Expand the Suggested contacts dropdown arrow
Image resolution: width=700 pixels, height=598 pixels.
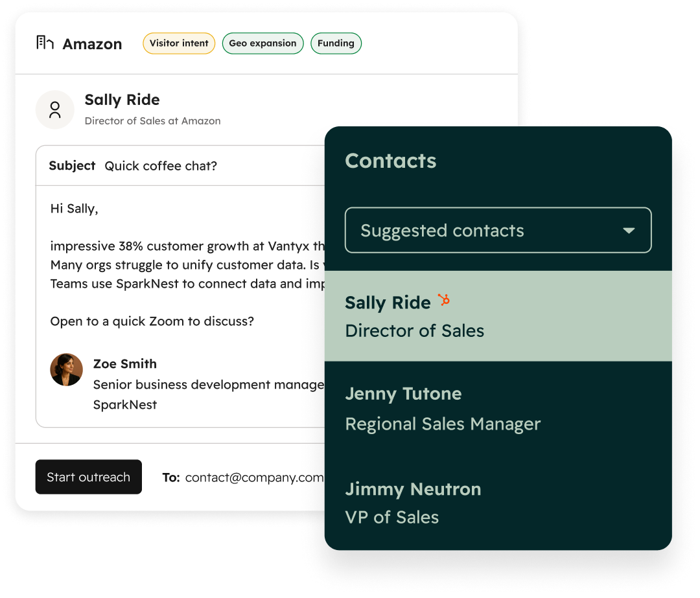629,231
